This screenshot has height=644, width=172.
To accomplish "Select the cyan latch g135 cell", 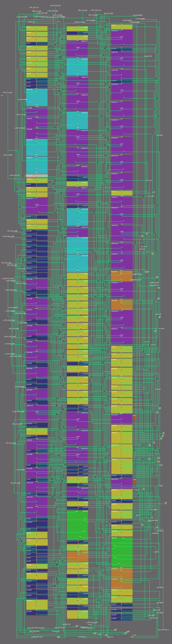I will click(37, 97).
